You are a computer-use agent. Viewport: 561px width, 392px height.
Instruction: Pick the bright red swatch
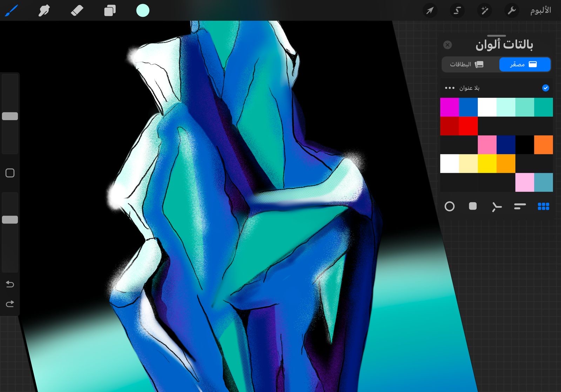pos(468,126)
